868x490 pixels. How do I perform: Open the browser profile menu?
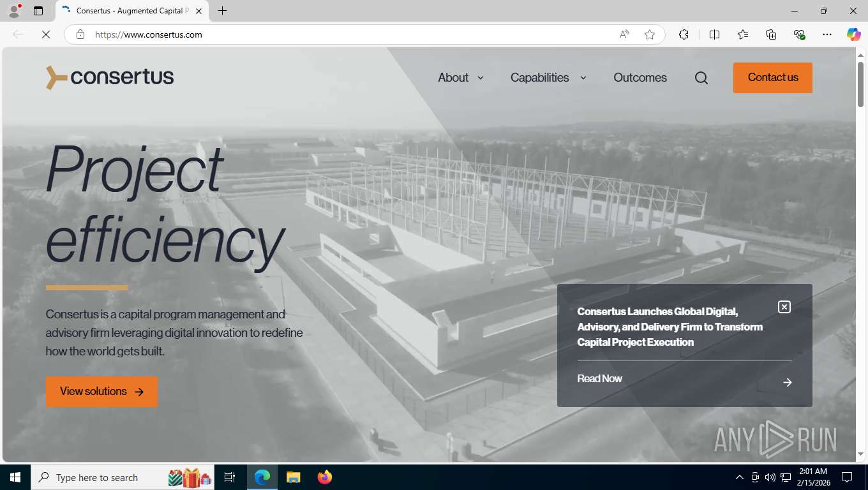click(x=14, y=11)
